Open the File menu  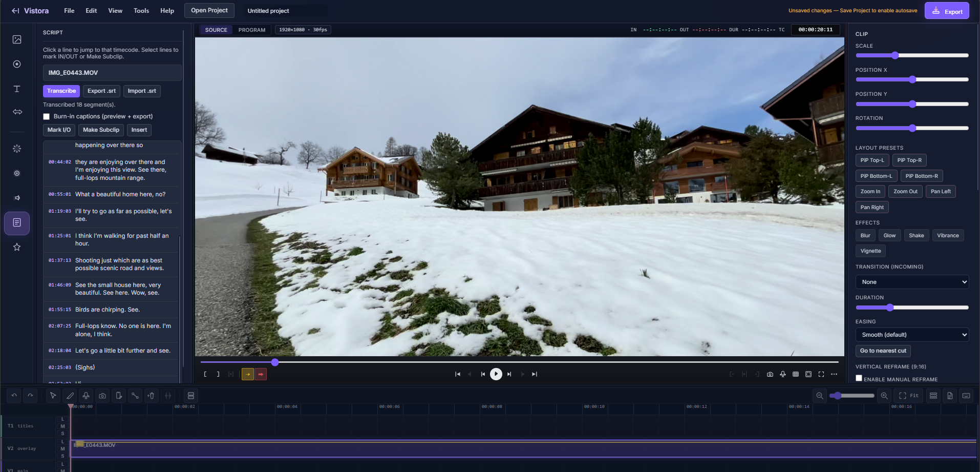69,11
